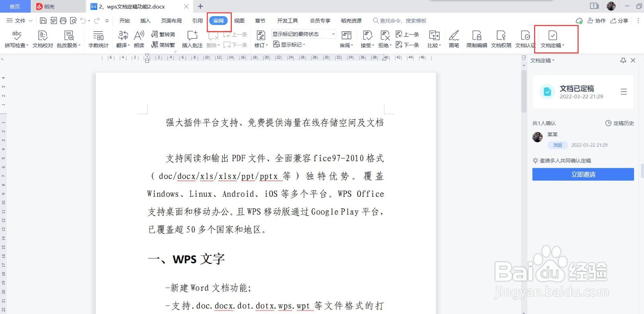Open print preview from quick toolbar
Image resolution: width=644 pixels, height=314 pixels.
(x=73, y=21)
